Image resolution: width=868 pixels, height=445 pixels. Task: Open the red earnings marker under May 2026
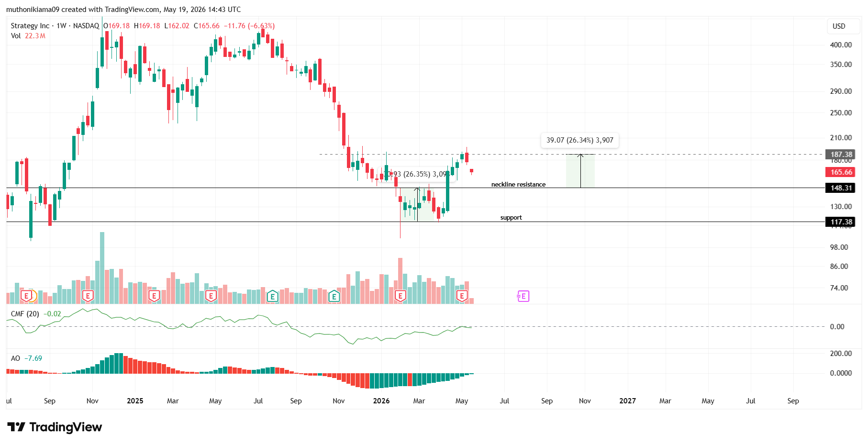462,296
